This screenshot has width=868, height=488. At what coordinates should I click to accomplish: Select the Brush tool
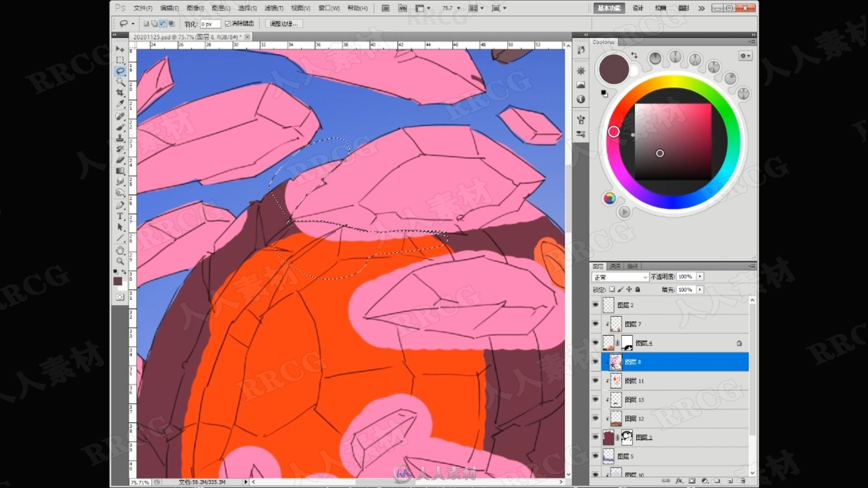click(x=120, y=127)
